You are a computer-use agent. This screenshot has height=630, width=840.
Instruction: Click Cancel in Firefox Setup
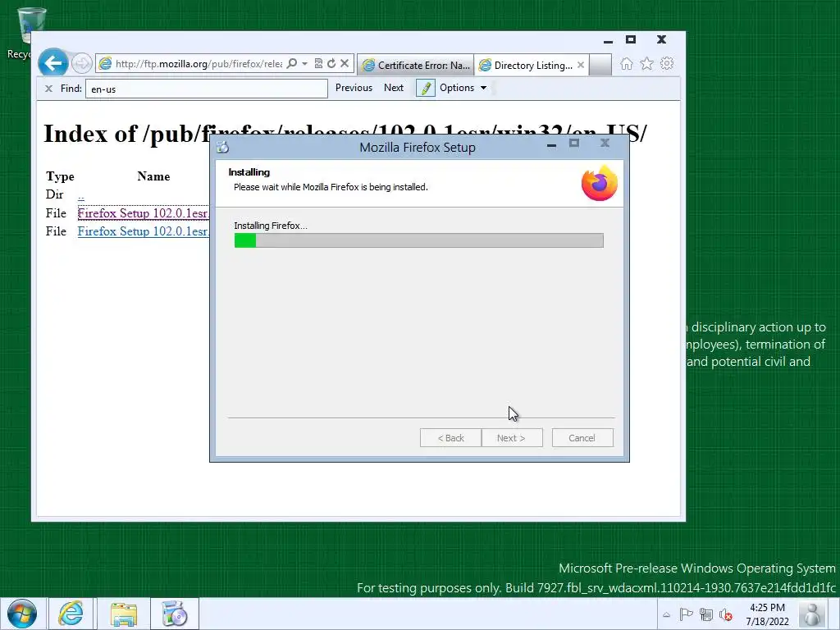tap(582, 438)
